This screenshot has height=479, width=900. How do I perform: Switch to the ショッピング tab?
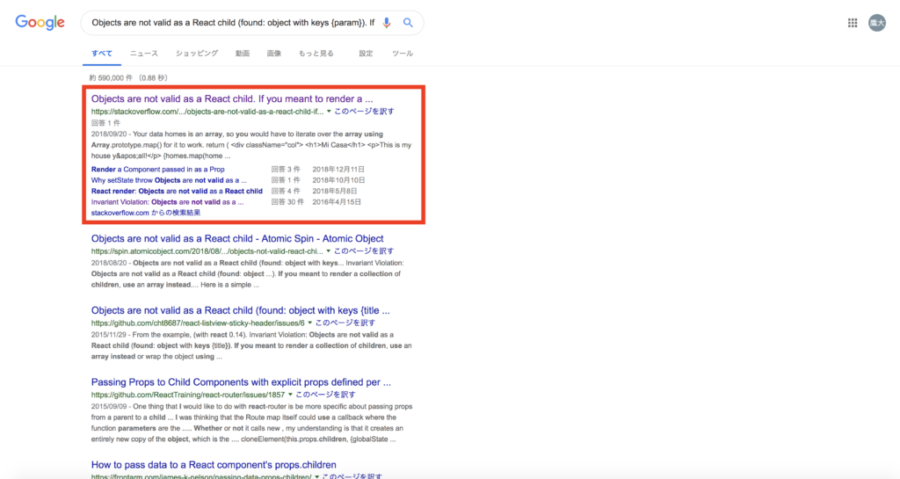click(197, 53)
